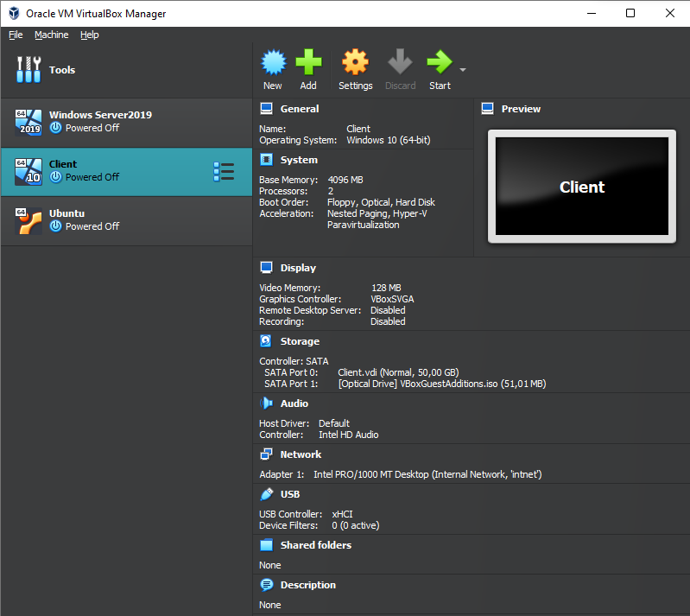
Task: Open the Network section header
Action: click(301, 454)
